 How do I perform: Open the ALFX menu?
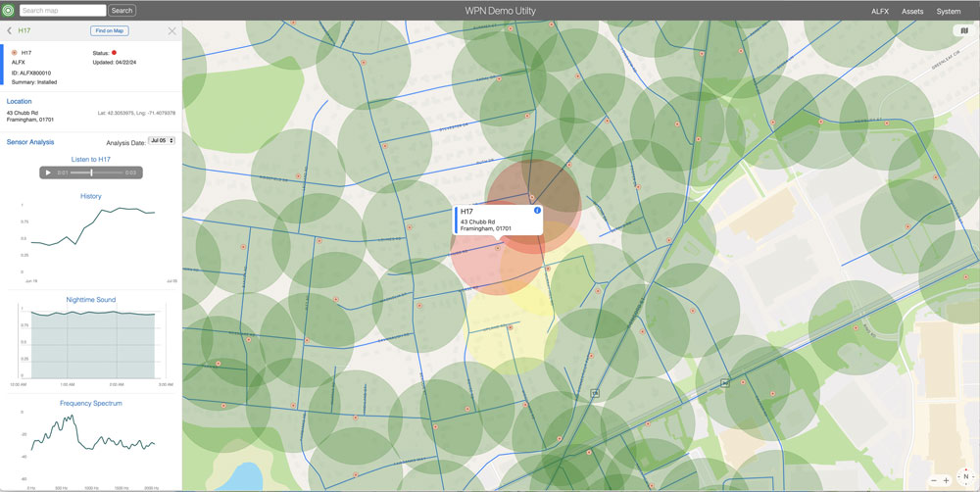879,11
